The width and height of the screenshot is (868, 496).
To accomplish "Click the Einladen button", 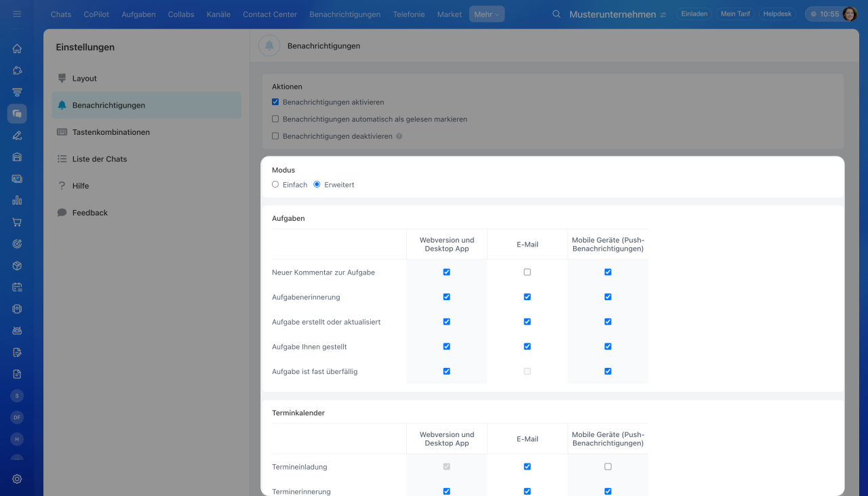I will point(694,14).
